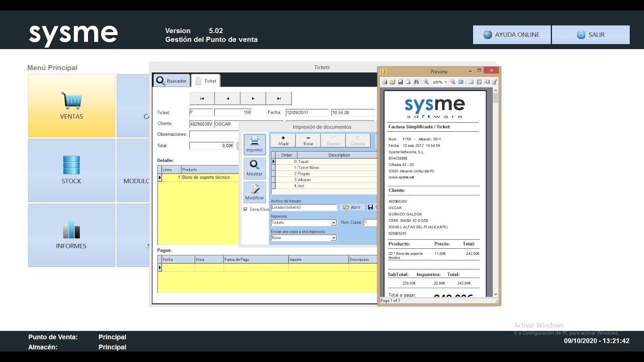Go to the next ticket record
The image size is (644, 362).
pyautogui.click(x=253, y=98)
